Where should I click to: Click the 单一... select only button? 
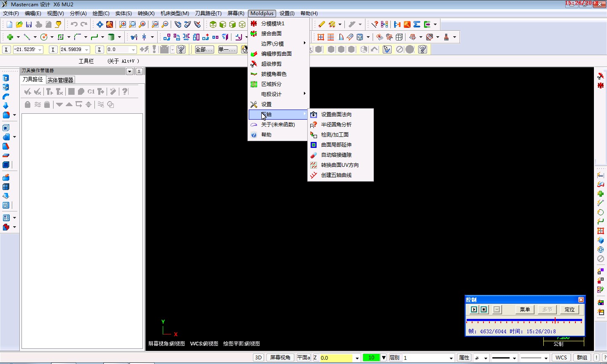pos(228,50)
